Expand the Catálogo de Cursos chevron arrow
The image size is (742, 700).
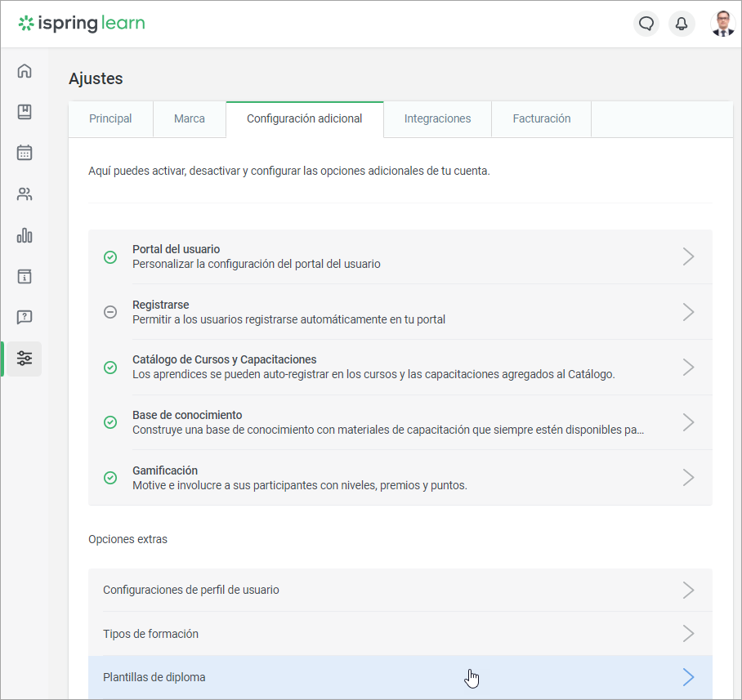pos(688,368)
